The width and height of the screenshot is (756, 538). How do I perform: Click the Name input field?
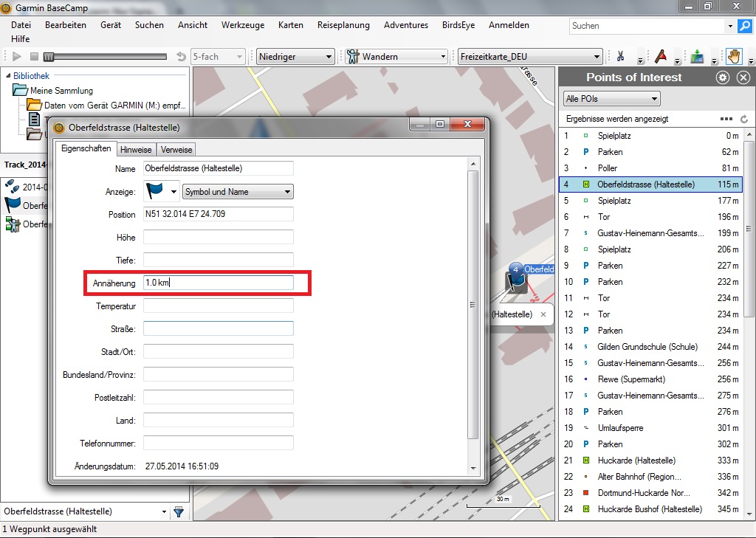(219, 168)
